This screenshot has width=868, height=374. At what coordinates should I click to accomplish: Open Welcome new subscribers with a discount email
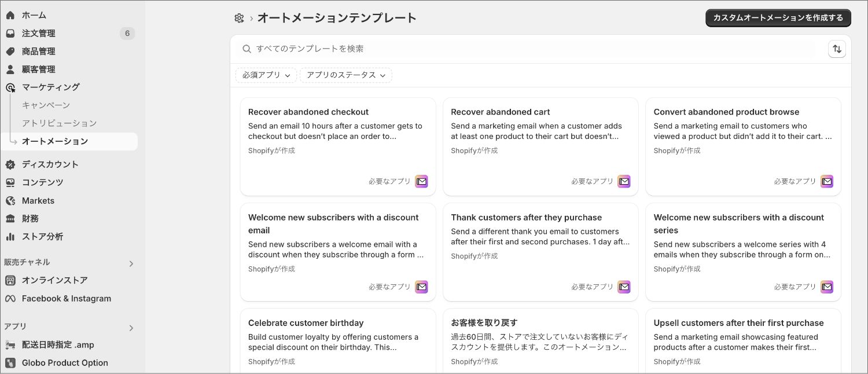[338, 252]
